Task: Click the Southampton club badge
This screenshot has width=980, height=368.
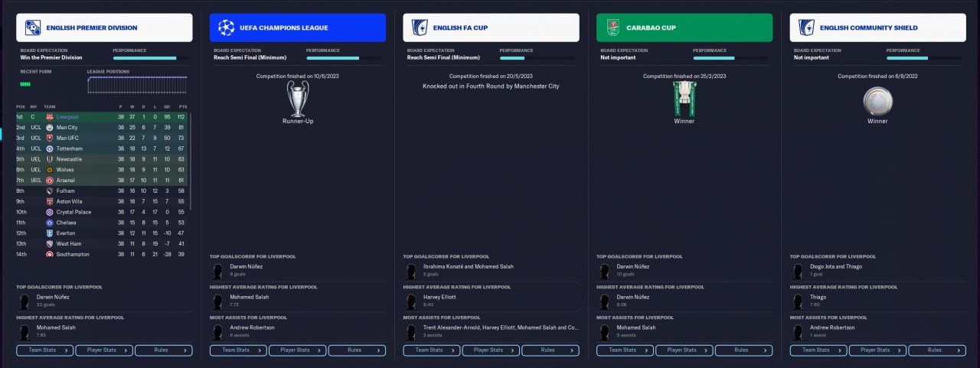Action: tap(50, 254)
